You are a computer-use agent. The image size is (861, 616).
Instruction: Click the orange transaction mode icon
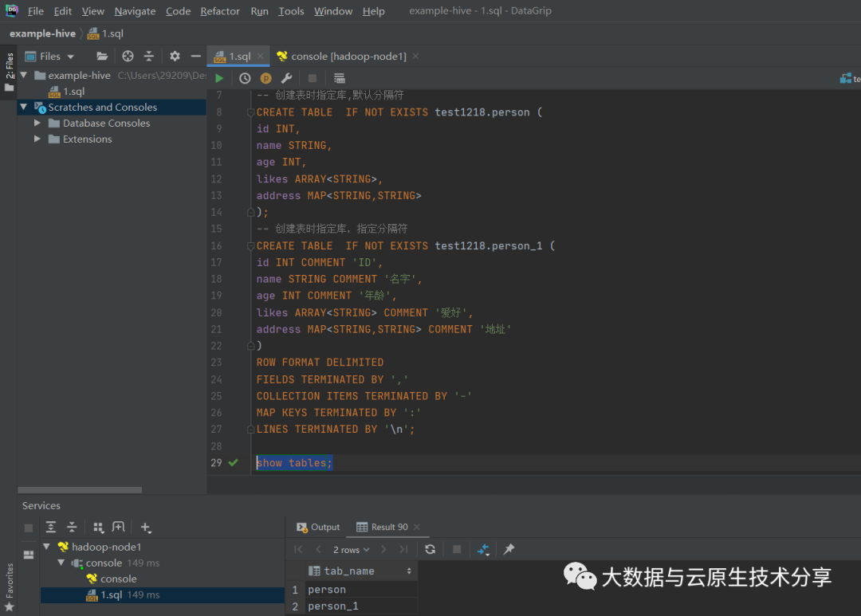pyautogui.click(x=266, y=78)
